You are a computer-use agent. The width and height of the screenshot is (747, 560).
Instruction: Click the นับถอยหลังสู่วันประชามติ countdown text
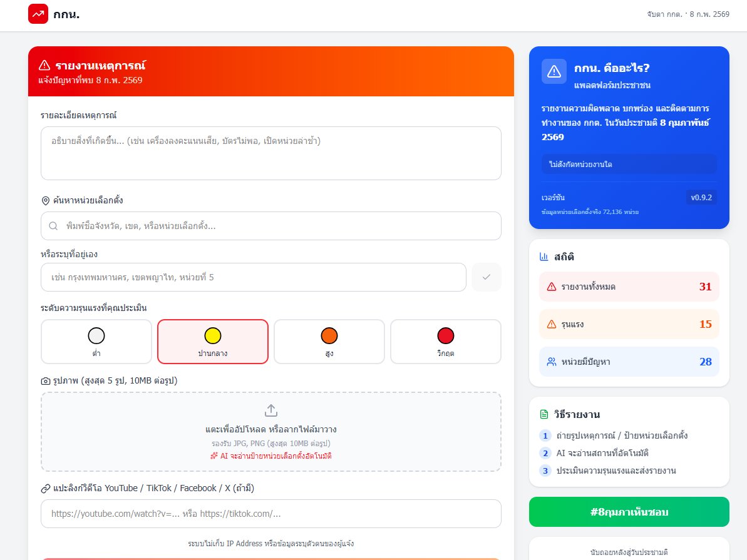pos(629,552)
